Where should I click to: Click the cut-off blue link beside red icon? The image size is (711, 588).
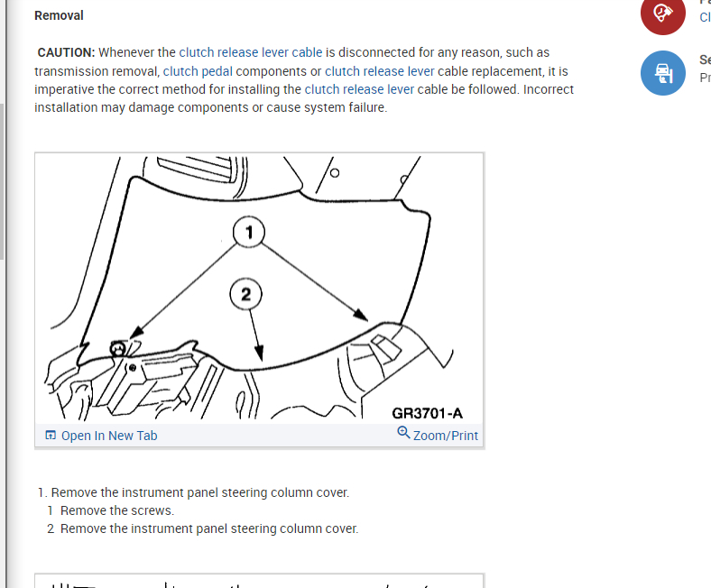pos(705,17)
